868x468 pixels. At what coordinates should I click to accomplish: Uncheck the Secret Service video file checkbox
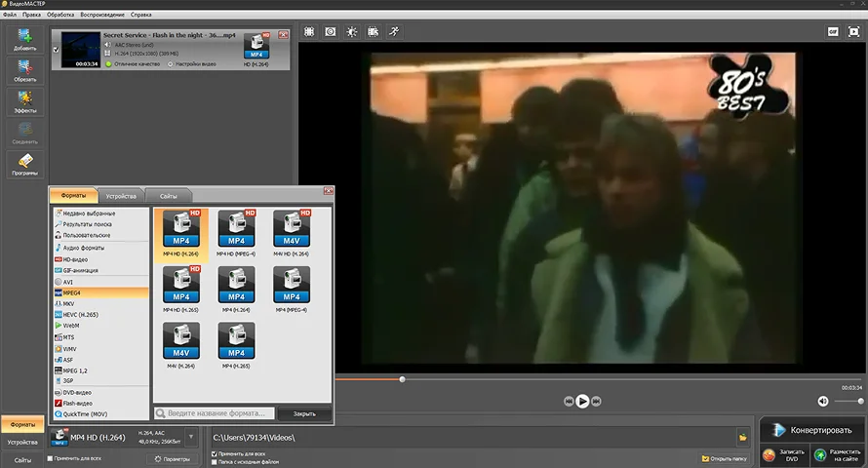56,50
